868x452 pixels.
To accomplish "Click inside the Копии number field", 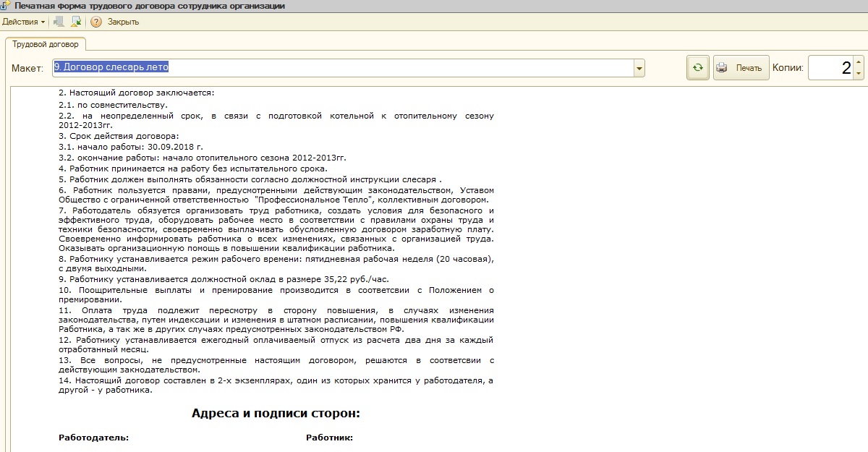I will (x=830, y=68).
